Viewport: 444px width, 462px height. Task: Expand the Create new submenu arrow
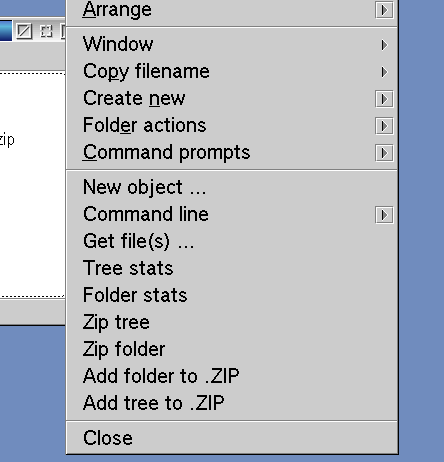384,99
